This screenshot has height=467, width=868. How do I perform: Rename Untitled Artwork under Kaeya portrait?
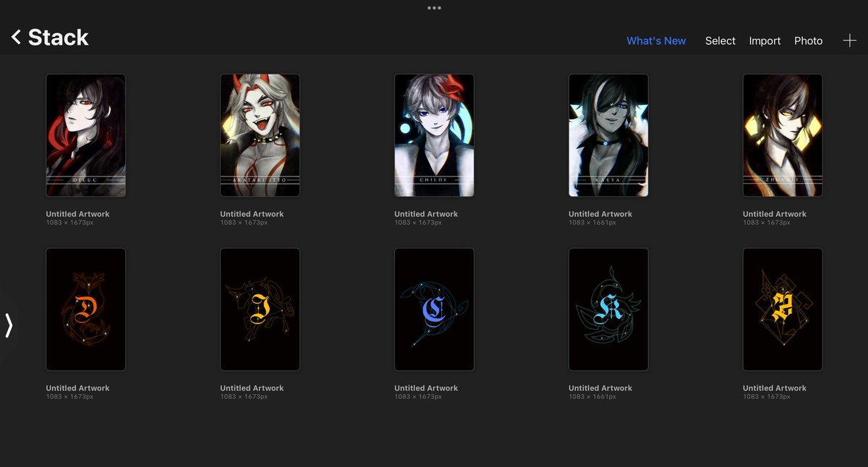pos(600,214)
